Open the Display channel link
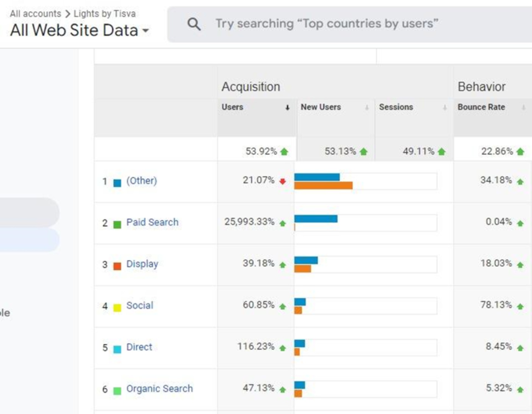Image resolution: width=532 pixels, height=414 pixels. coord(142,264)
